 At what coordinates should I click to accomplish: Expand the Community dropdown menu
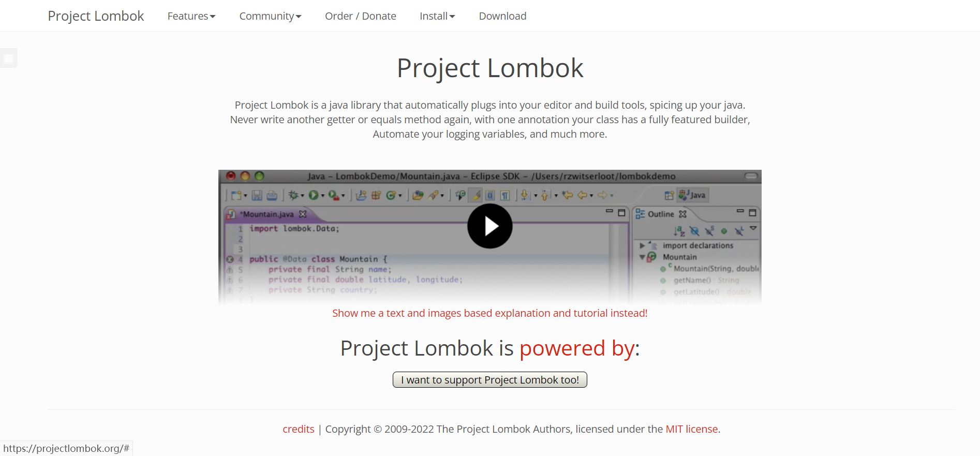[x=270, y=16]
